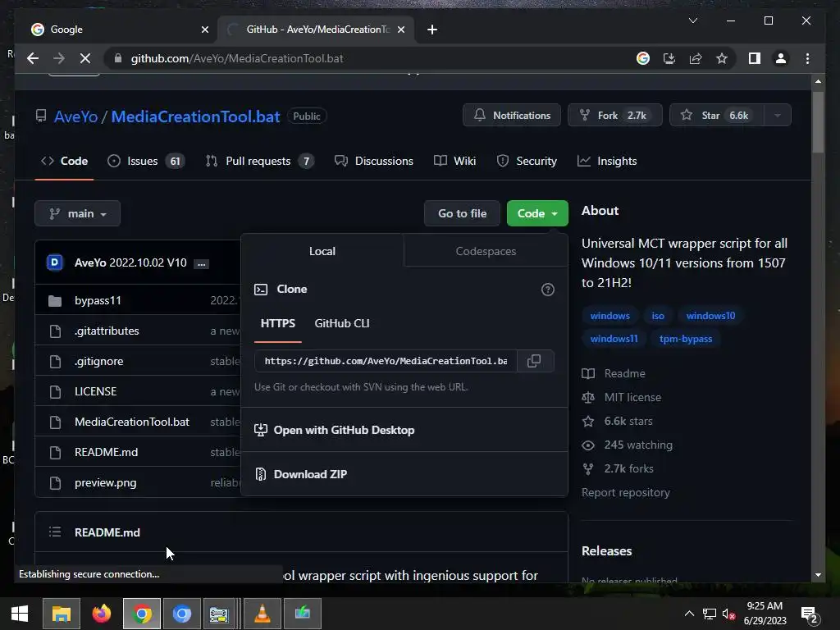Open the README outline list icon

pyautogui.click(x=55, y=532)
